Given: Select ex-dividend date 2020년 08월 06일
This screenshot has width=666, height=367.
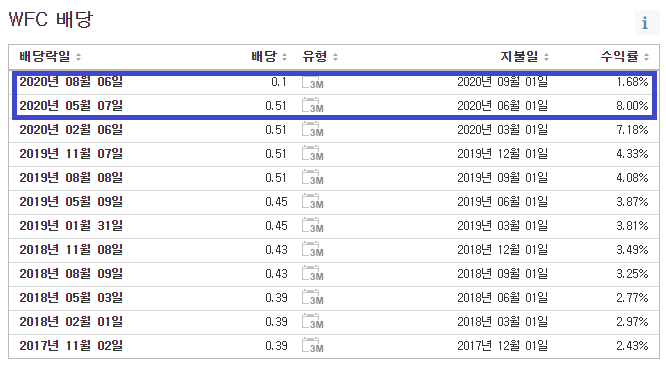Looking at the screenshot, I should click(x=71, y=82).
